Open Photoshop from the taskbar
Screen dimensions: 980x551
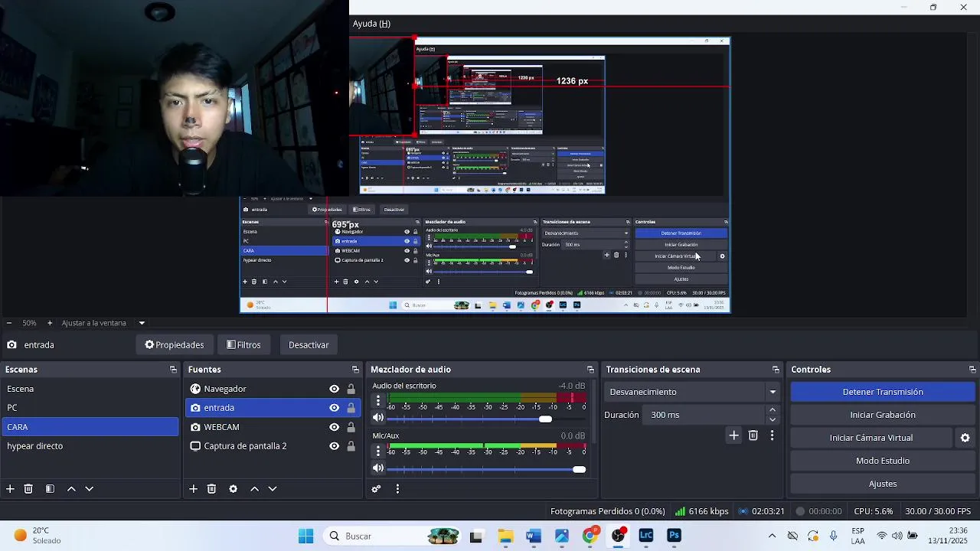click(674, 536)
